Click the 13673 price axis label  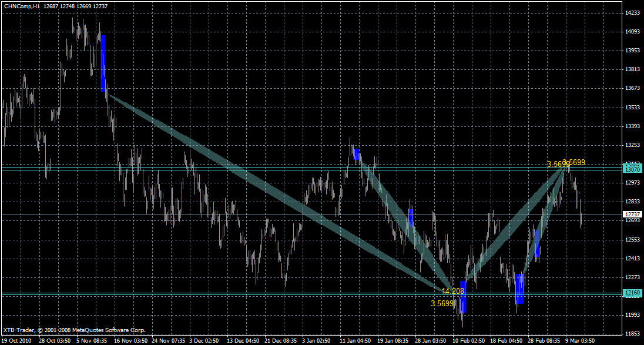632,88
